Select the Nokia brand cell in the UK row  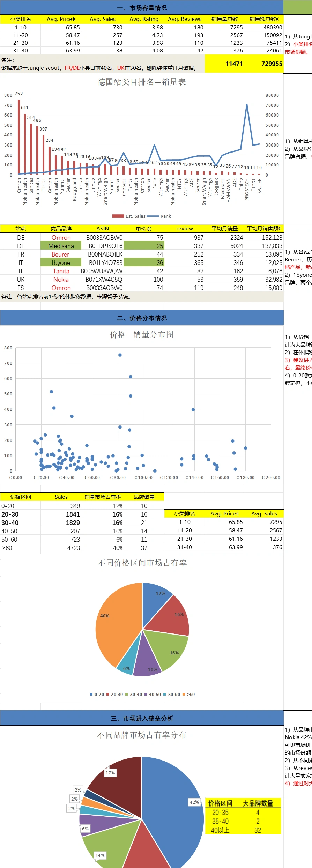click(61, 279)
